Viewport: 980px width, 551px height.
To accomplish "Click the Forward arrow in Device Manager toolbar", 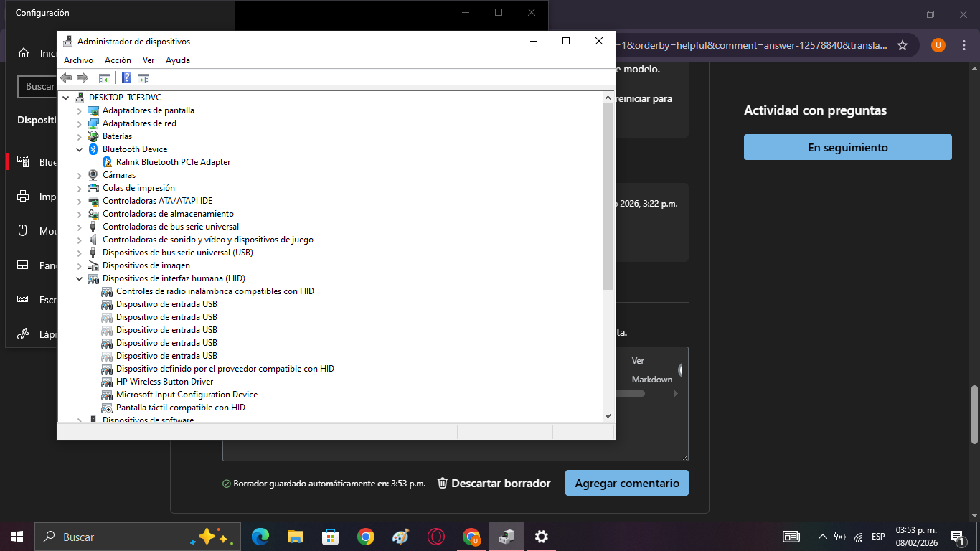I will pyautogui.click(x=83, y=77).
